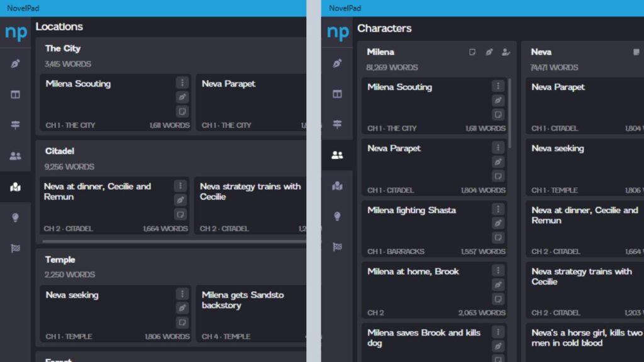The height and width of the screenshot is (362, 644).
Task: Click the np logo in the Characters window
Action: 338,32
